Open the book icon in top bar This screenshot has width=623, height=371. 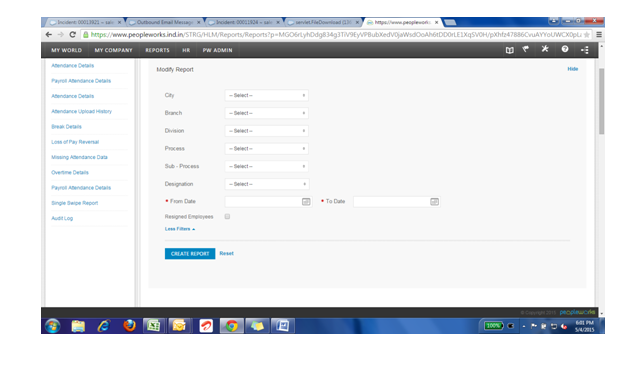[509, 50]
